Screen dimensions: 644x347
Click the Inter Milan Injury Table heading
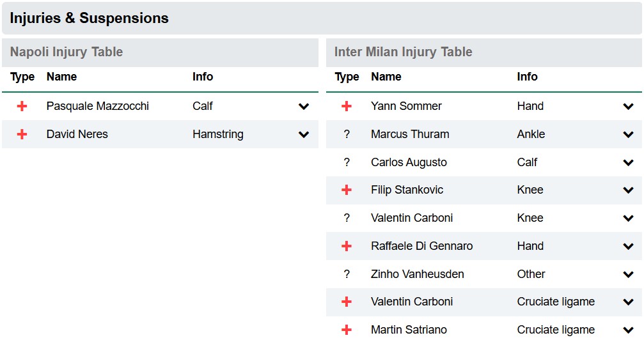pos(403,52)
